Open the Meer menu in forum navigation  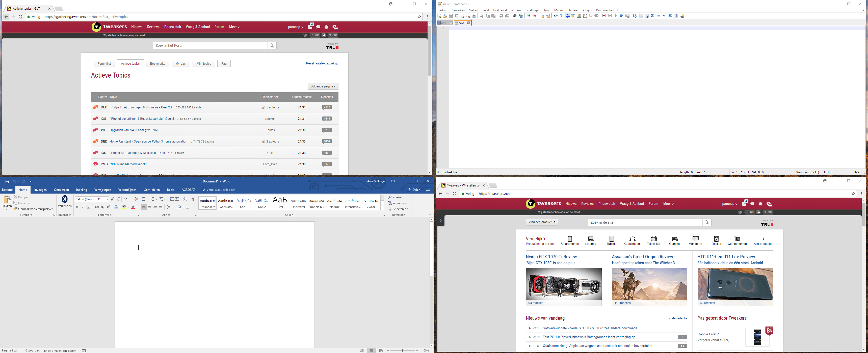coord(234,27)
